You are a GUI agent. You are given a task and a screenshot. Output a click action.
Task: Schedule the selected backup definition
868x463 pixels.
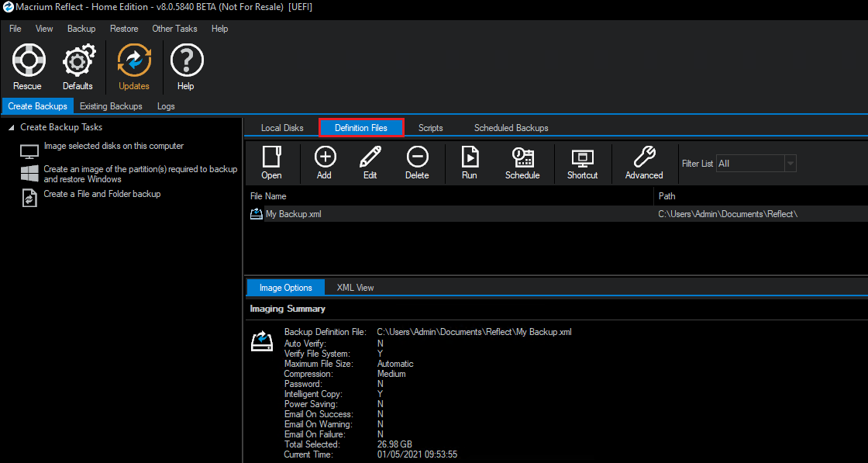click(x=522, y=157)
